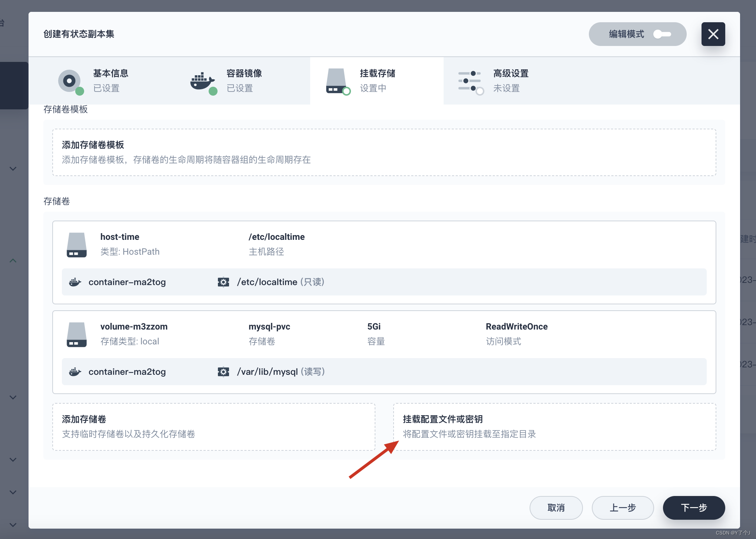
Task: Go back with the 上一步 button
Action: (623, 508)
